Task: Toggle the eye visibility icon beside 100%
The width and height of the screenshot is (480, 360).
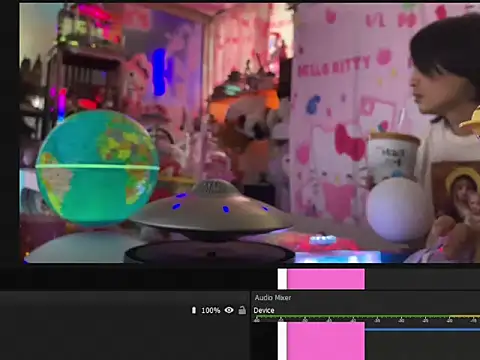Action: [229, 310]
